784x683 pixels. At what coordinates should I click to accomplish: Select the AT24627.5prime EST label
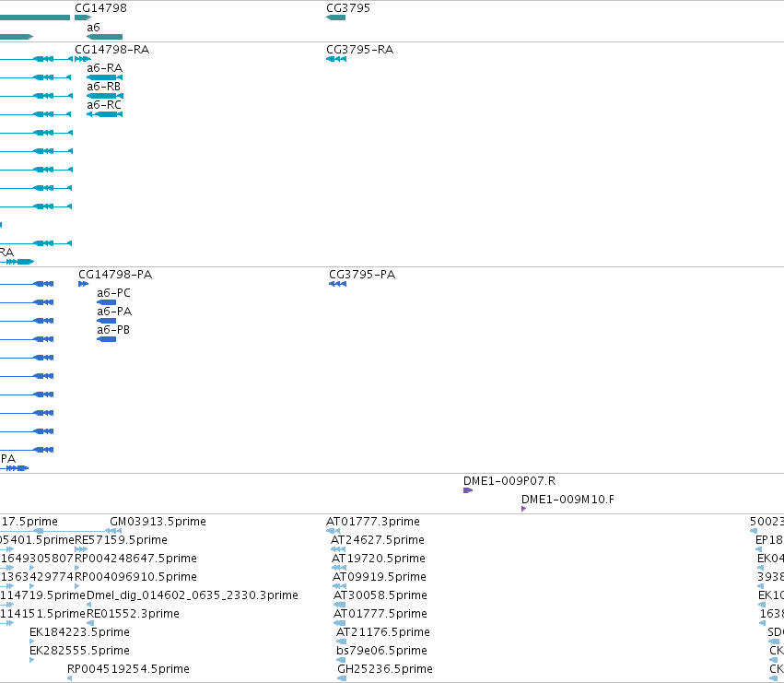[x=378, y=540]
